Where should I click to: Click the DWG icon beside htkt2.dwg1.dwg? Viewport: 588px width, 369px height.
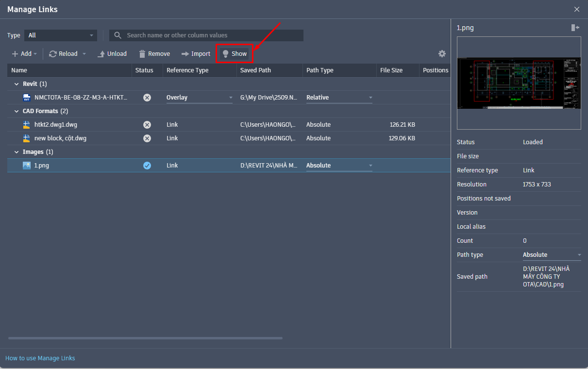coord(27,125)
